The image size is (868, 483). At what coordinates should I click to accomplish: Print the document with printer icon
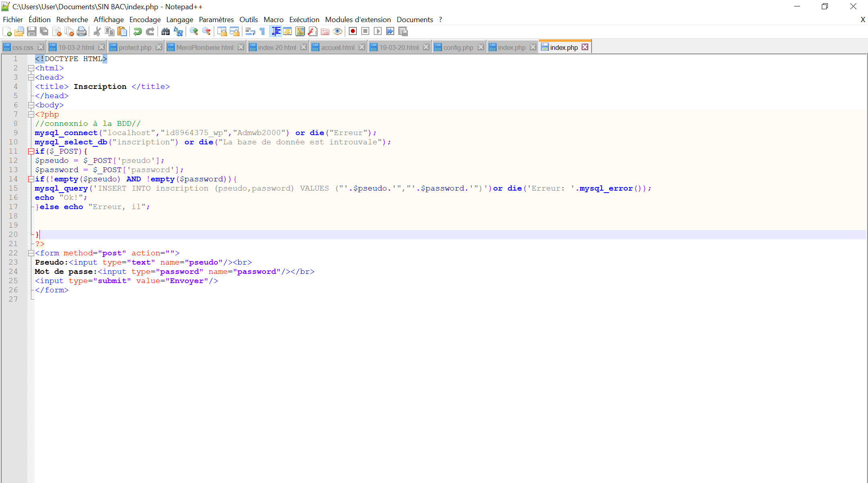[82, 31]
